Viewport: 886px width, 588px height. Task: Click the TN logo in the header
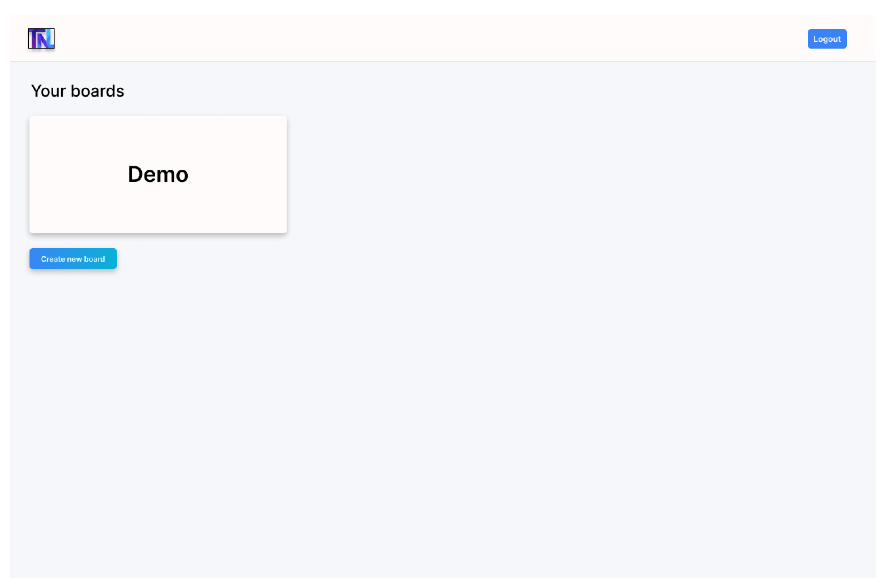pyautogui.click(x=41, y=38)
